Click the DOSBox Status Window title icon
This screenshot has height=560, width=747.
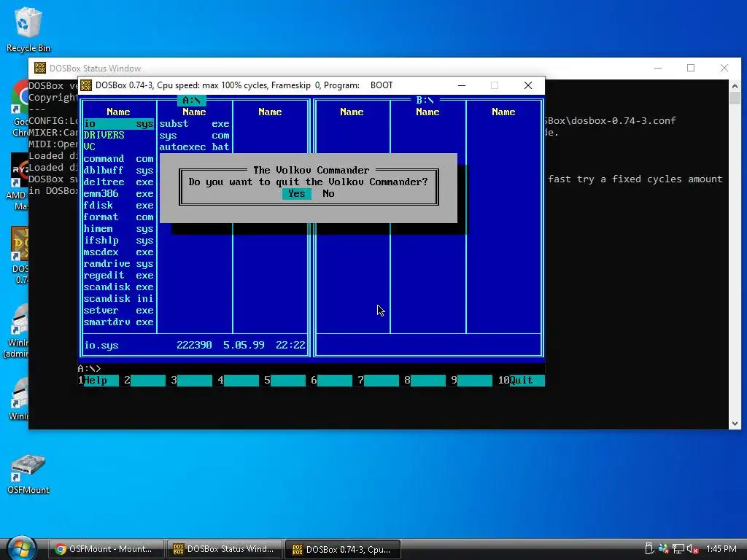pyautogui.click(x=40, y=68)
